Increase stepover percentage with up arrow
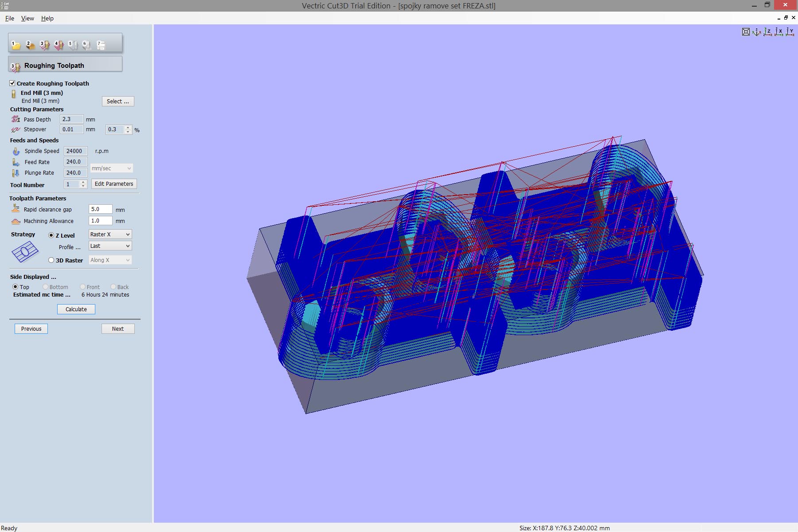 point(128,127)
